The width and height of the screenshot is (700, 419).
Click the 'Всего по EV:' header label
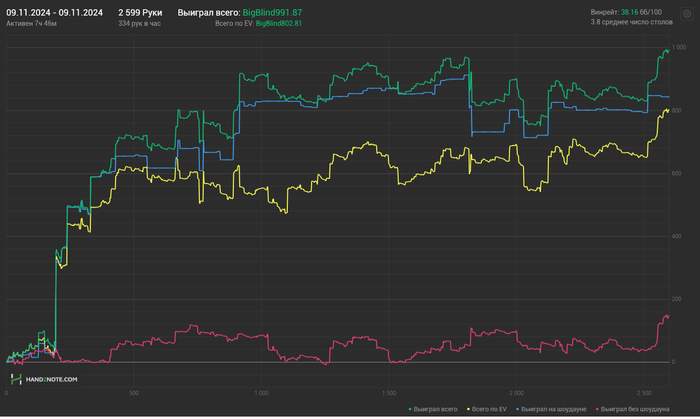(x=234, y=23)
